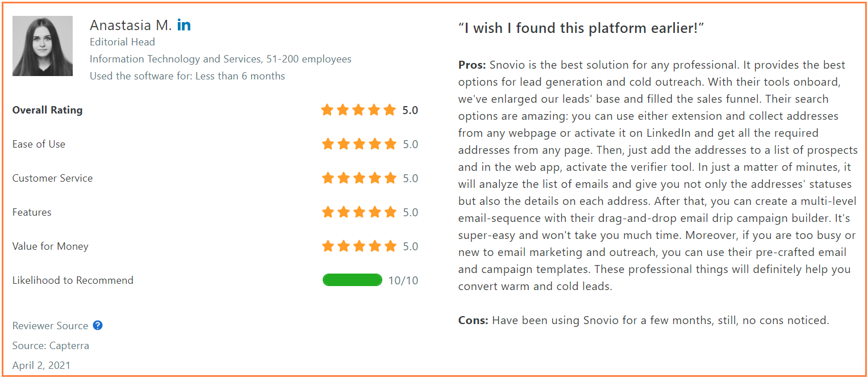The width and height of the screenshot is (868, 378).
Task: Click the Editorial Head job title
Action: pyautogui.click(x=122, y=42)
